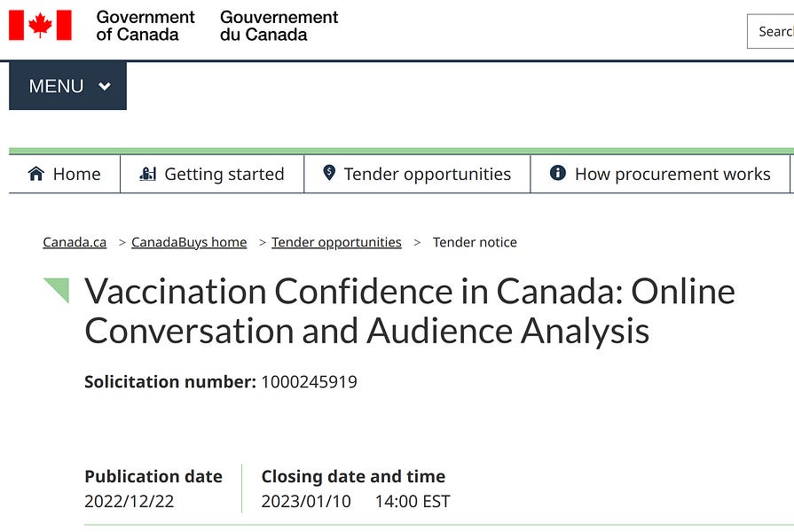Click the Tender notice breadcrumb entry
The height and width of the screenshot is (532, 794).
(475, 242)
